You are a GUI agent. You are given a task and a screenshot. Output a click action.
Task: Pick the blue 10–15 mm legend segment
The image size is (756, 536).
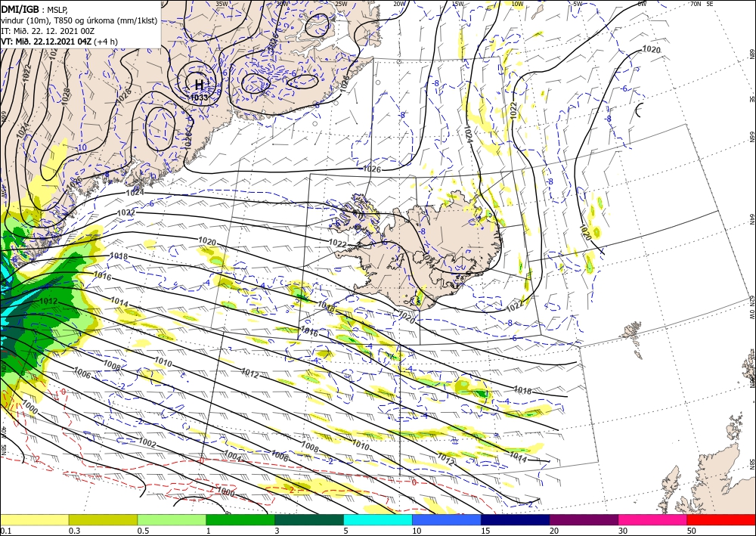(447, 519)
